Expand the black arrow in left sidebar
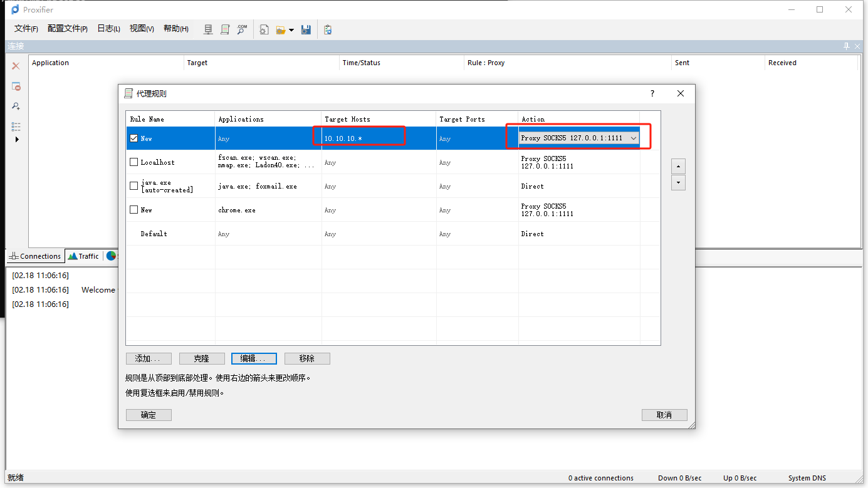 click(x=17, y=139)
